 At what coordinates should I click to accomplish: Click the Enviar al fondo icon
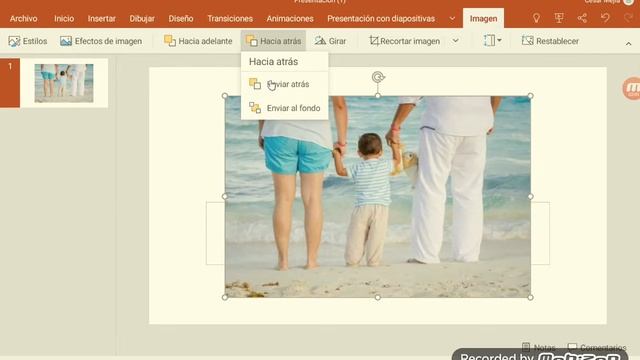pyautogui.click(x=255, y=108)
